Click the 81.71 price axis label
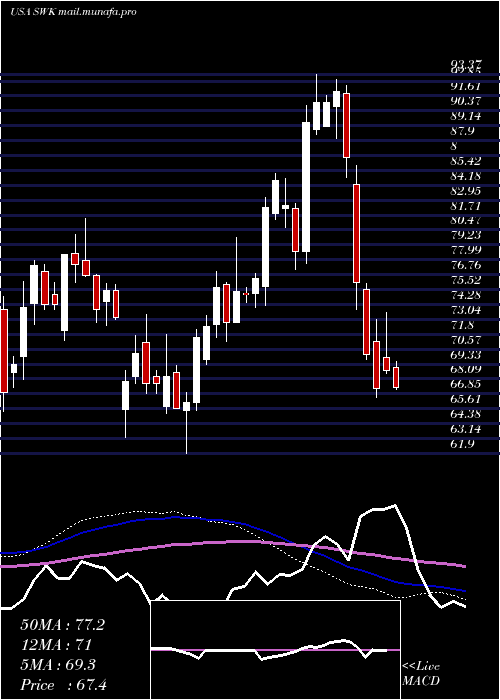This screenshot has width=500, height=700. [466, 205]
